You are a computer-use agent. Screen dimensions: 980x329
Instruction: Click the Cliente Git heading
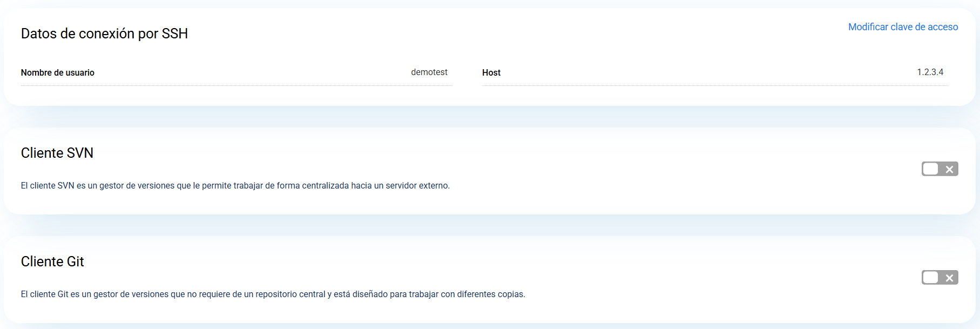pyautogui.click(x=52, y=262)
